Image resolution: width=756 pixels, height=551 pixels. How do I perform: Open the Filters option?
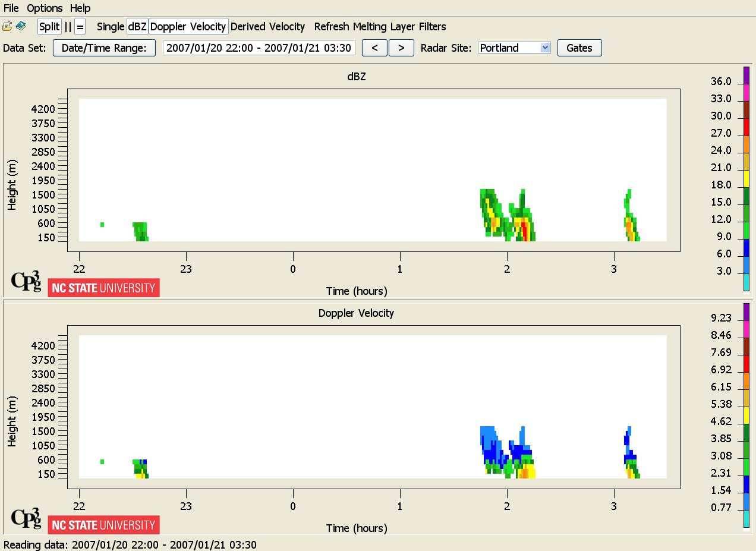click(432, 27)
